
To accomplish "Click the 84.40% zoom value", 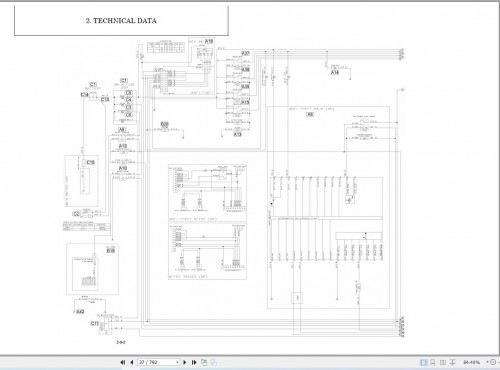I will (x=471, y=362).
